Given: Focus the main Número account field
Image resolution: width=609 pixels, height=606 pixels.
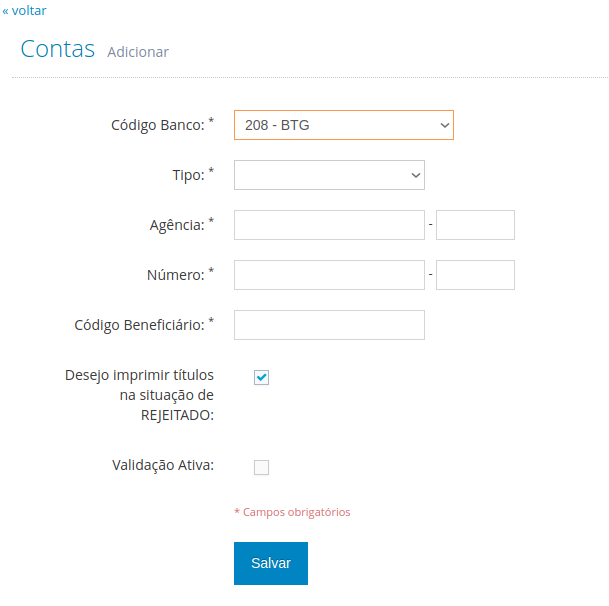Looking at the screenshot, I should coord(329,275).
